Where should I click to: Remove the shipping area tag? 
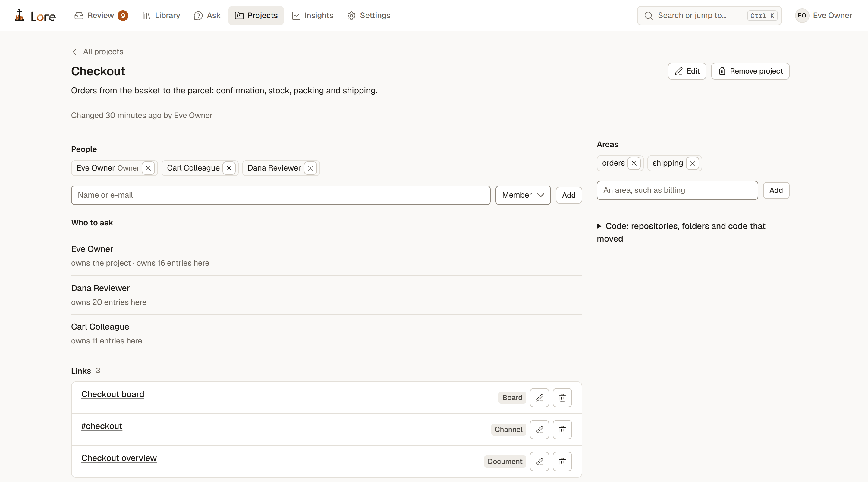point(693,163)
